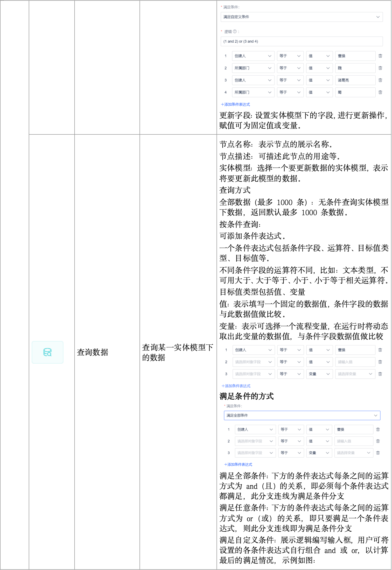Open the 所属部门 field dropdown on the 魏 row
Image resolution: width=392 pixels, height=570 pixels.
click(x=253, y=68)
